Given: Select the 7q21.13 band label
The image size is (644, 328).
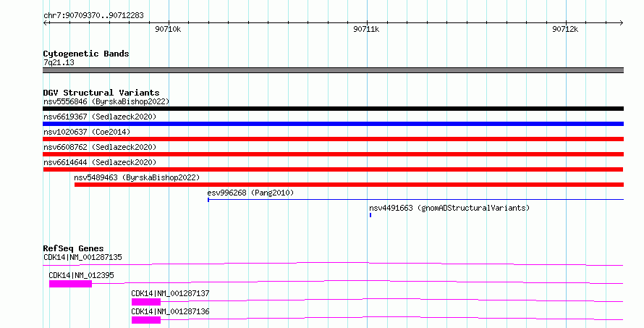Looking at the screenshot, I should [x=59, y=62].
